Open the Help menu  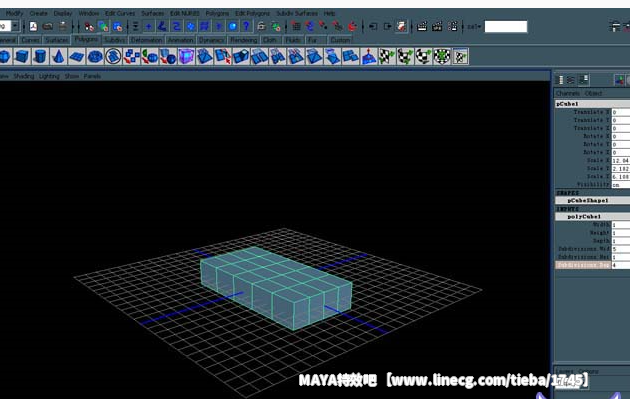point(329,13)
